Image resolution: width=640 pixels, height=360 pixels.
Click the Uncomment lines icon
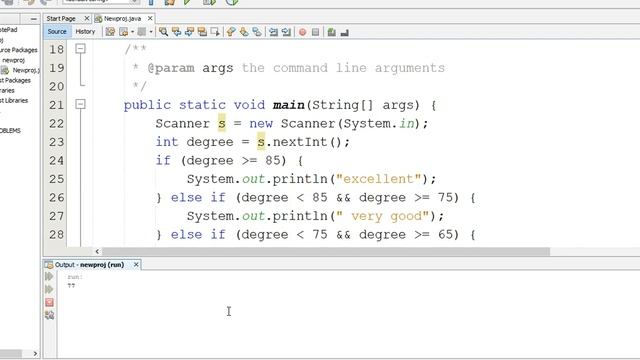click(344, 32)
